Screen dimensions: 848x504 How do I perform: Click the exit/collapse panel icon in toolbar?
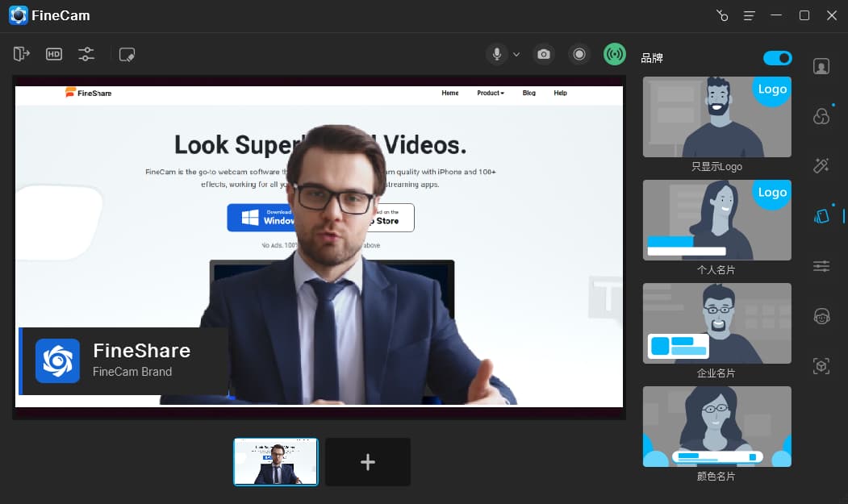coord(22,54)
